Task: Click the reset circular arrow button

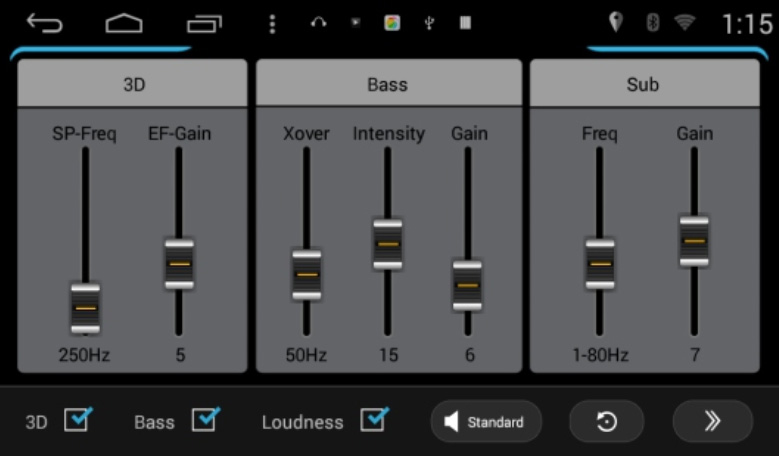Action: point(606,422)
